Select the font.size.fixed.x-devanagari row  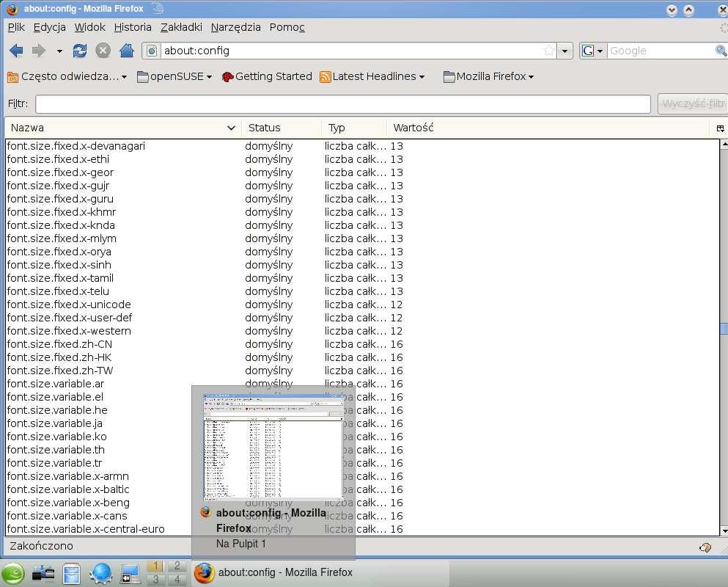coord(362,146)
